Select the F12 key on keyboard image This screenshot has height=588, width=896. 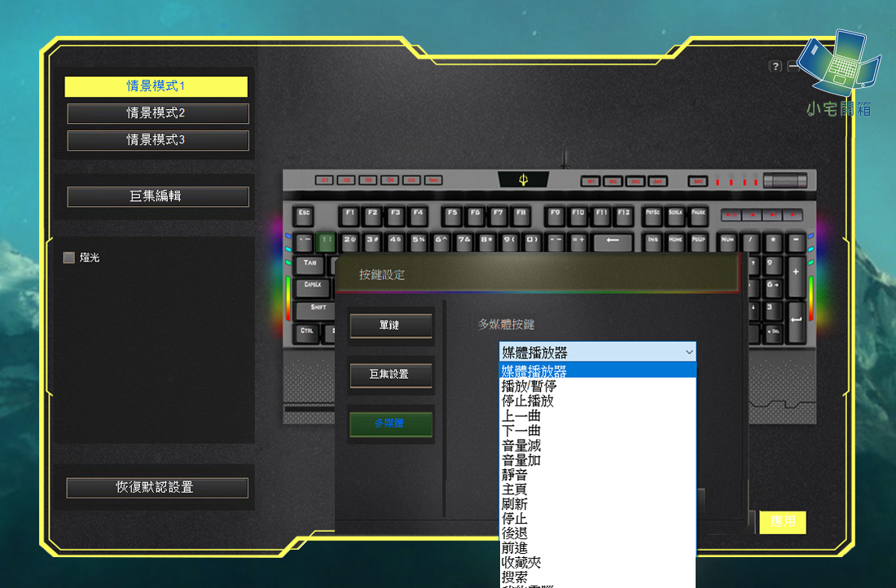click(x=623, y=216)
